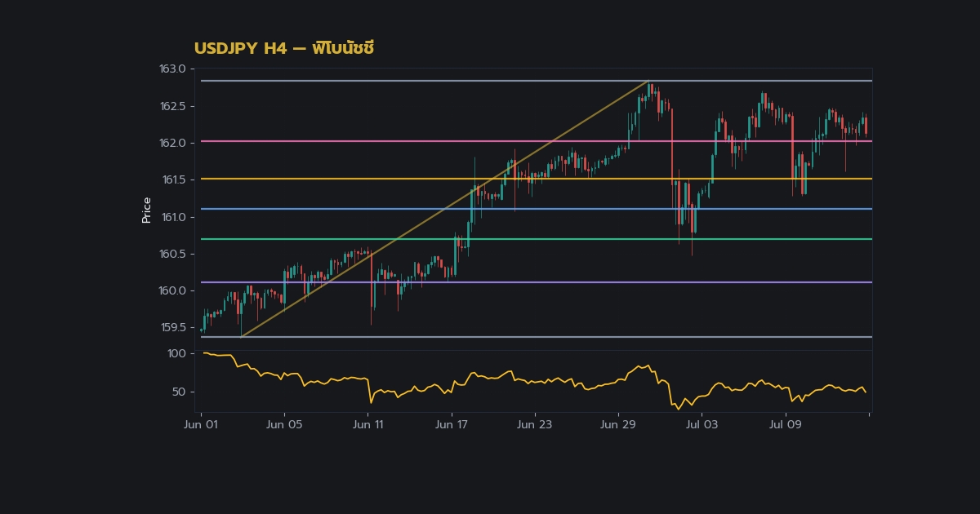Viewport: 980px width, 514px height.
Task: Select the purple Fibonacci level line
Action: click(x=537, y=282)
